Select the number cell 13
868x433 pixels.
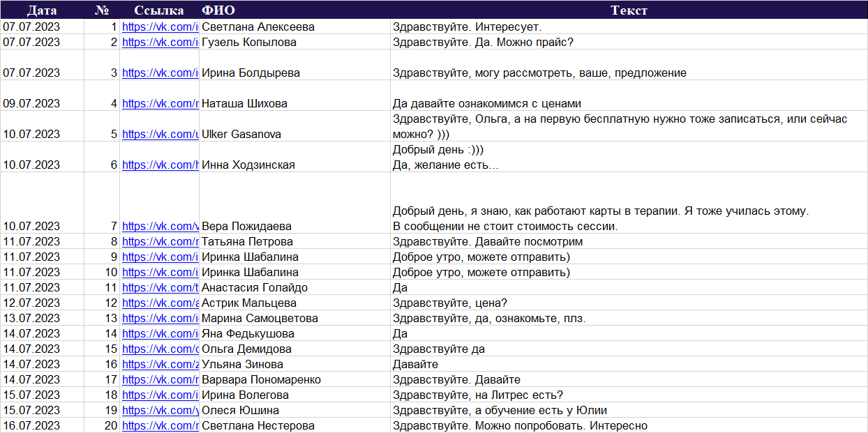102,318
